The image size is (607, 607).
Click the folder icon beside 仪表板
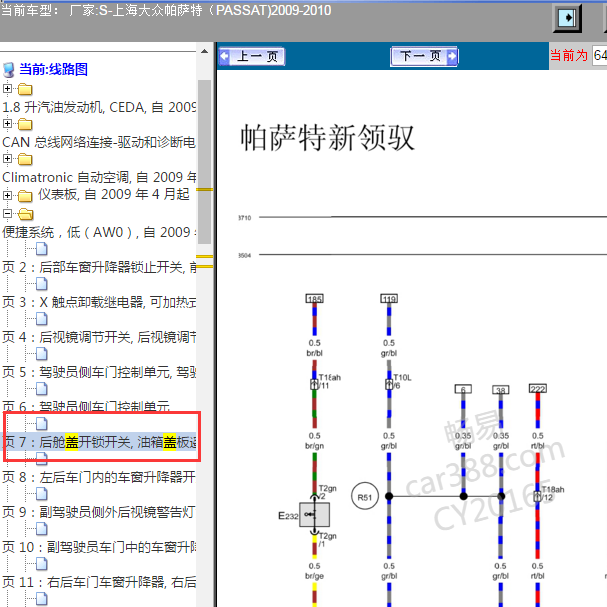click(x=25, y=196)
